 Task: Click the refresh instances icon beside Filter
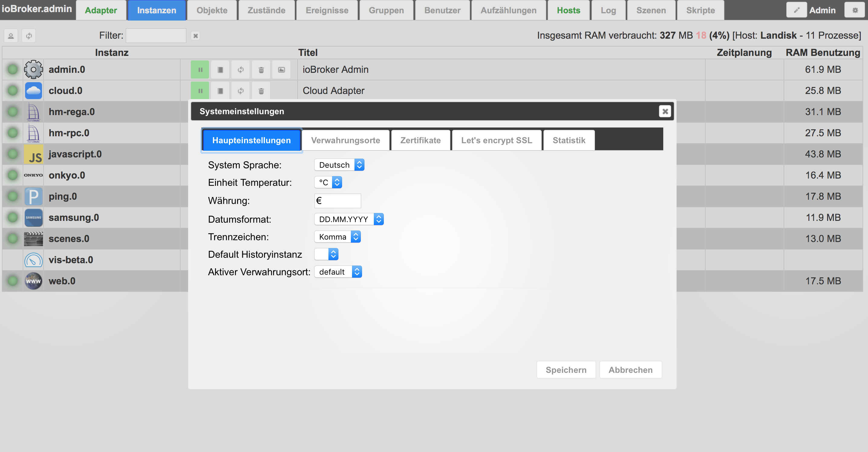[29, 36]
